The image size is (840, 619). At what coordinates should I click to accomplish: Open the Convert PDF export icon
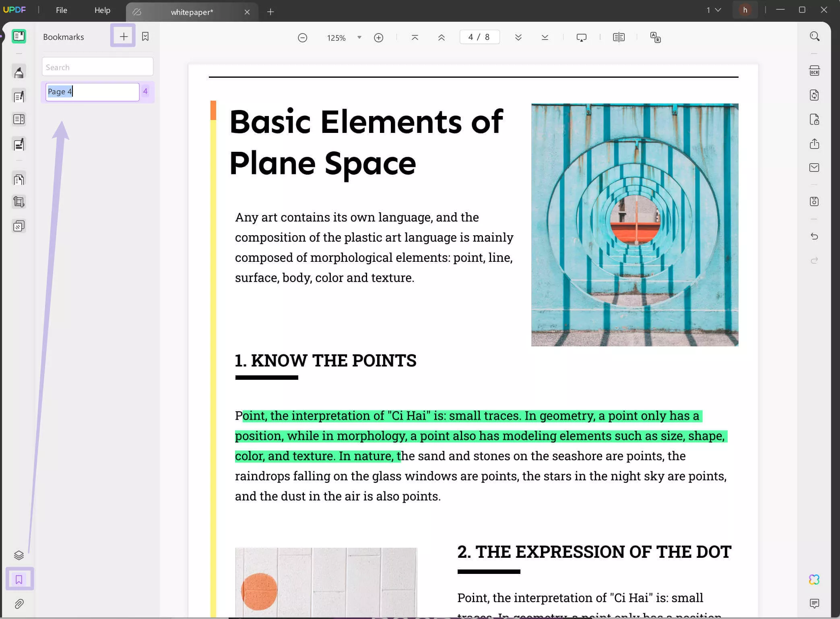(x=814, y=95)
